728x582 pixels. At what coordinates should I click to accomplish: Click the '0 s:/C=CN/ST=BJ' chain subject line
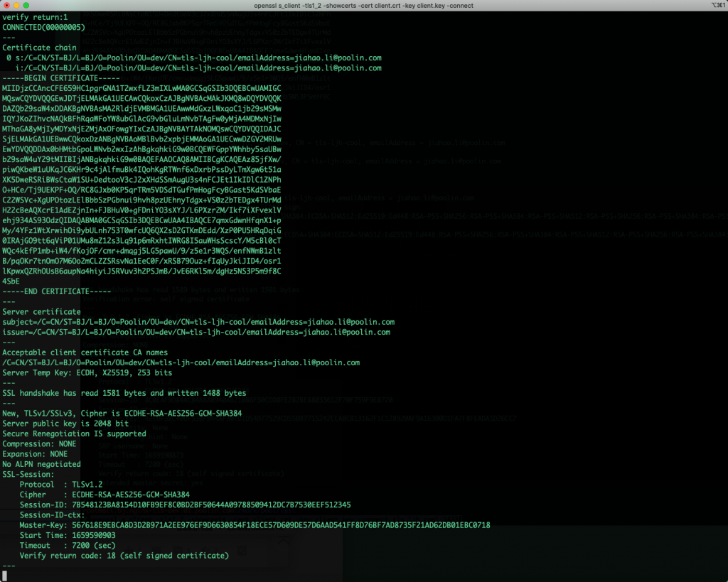pyautogui.click(x=194, y=58)
